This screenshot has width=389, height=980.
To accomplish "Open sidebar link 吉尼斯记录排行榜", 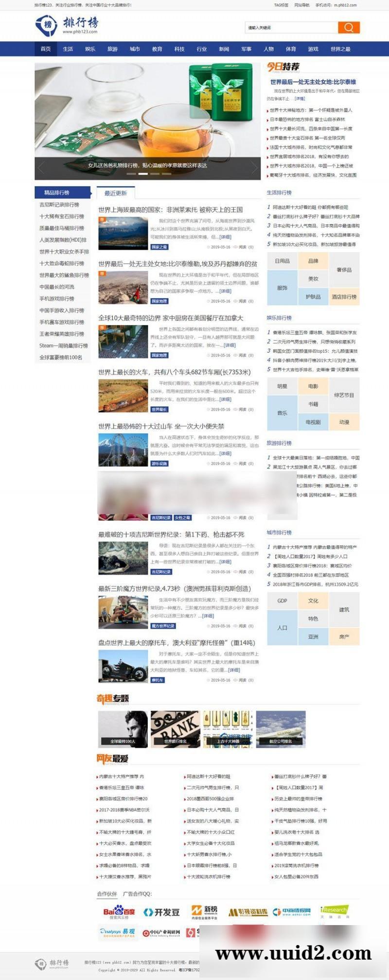I will [59, 205].
